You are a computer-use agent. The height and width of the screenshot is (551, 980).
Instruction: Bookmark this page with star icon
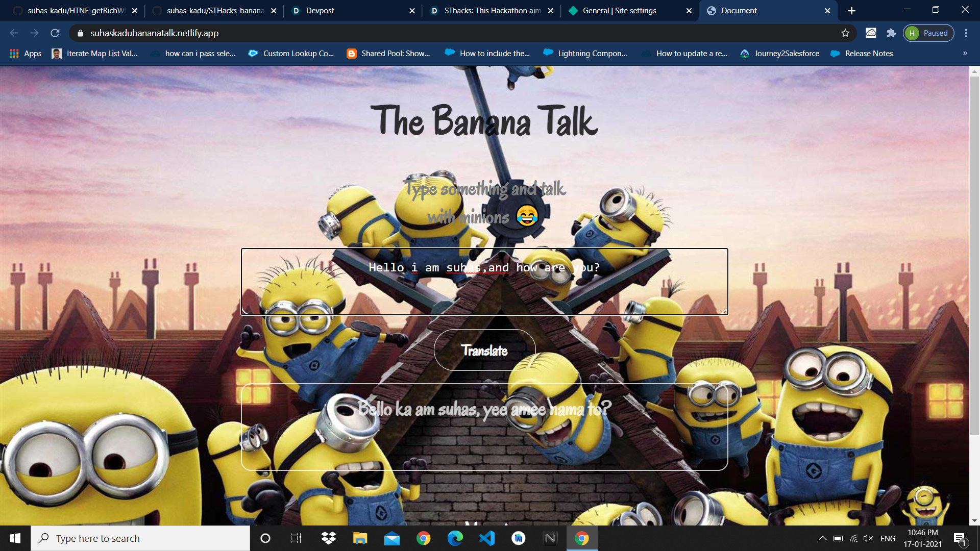tap(845, 33)
